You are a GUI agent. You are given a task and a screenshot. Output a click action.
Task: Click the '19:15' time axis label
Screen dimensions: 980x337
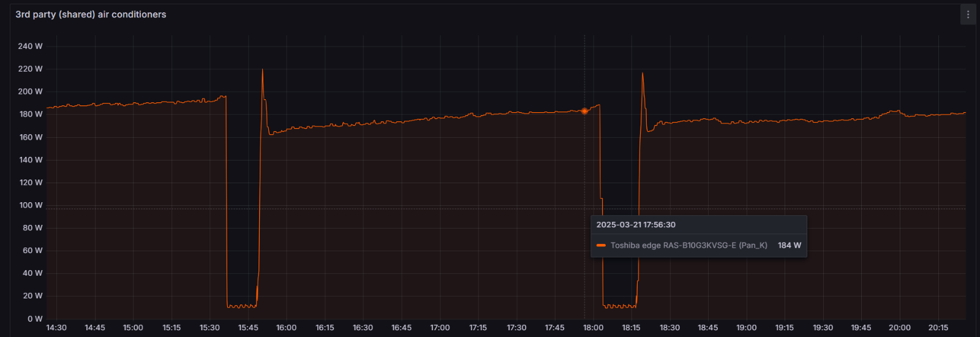[x=785, y=328]
